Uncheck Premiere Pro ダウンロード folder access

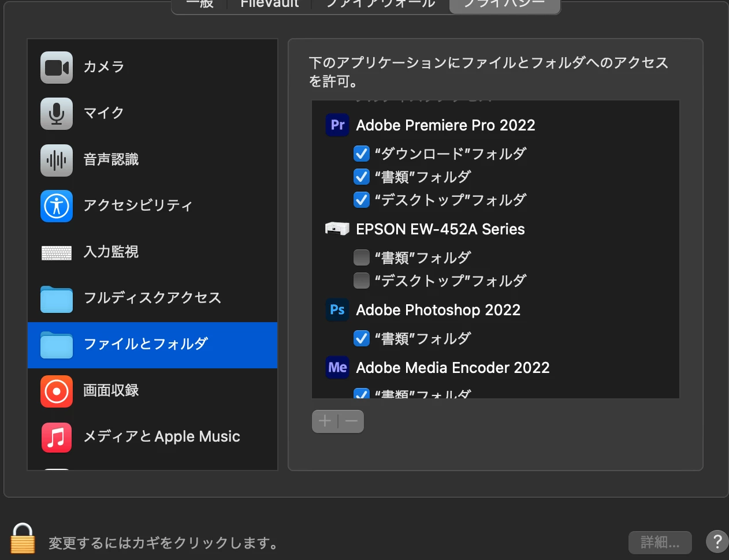click(362, 154)
